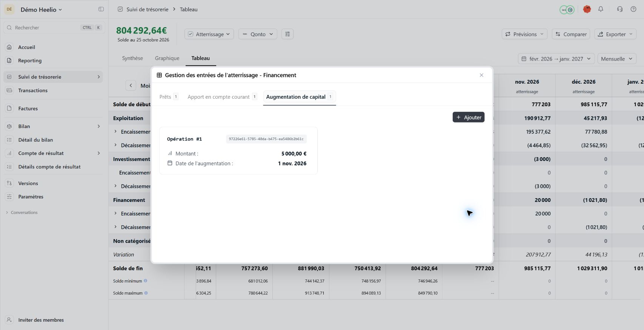
Task: Click the Ajouter button
Action: pos(469,117)
